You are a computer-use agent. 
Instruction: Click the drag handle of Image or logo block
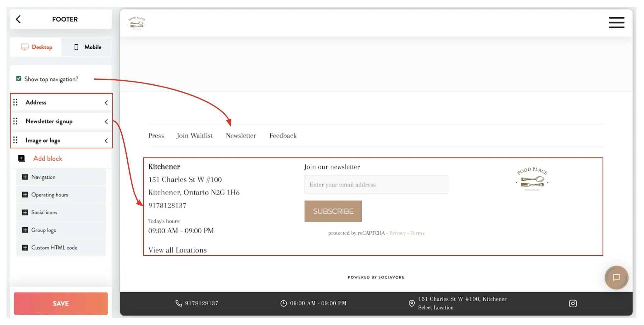[x=15, y=140]
